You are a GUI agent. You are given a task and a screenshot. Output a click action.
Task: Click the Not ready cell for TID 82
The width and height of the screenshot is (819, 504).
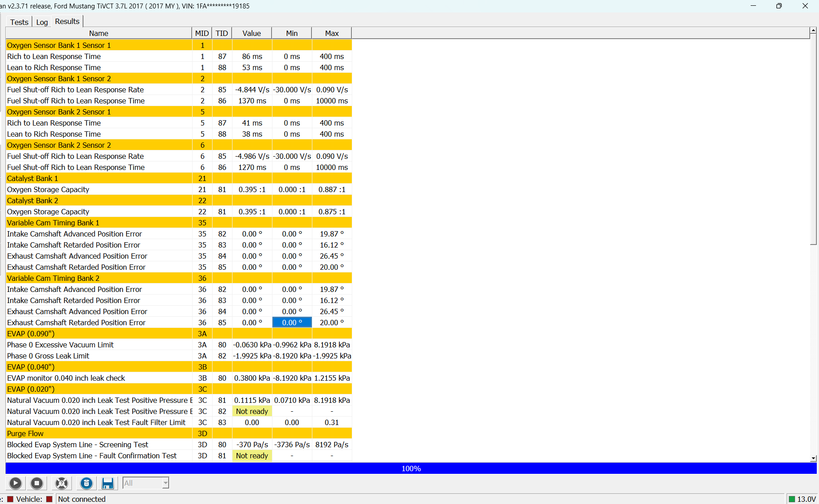tap(252, 411)
